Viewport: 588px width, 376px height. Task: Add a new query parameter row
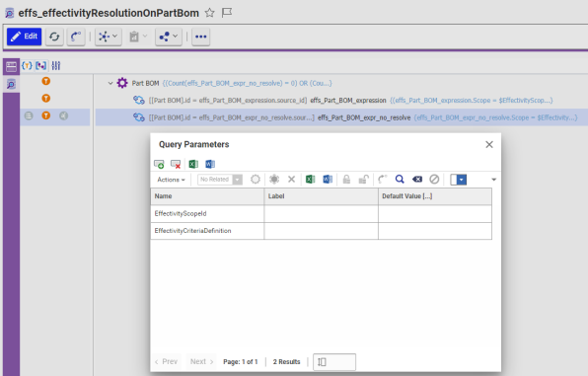[159, 164]
